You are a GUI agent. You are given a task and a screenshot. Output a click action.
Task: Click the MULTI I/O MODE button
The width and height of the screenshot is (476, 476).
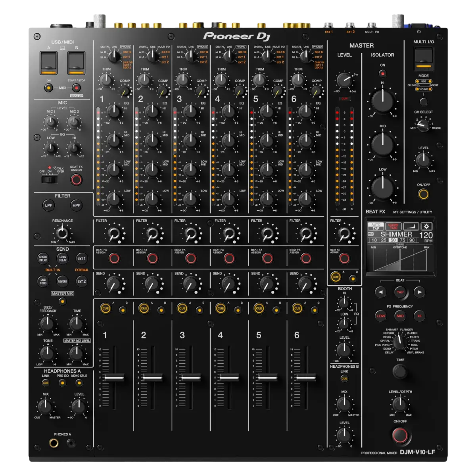click(423, 102)
